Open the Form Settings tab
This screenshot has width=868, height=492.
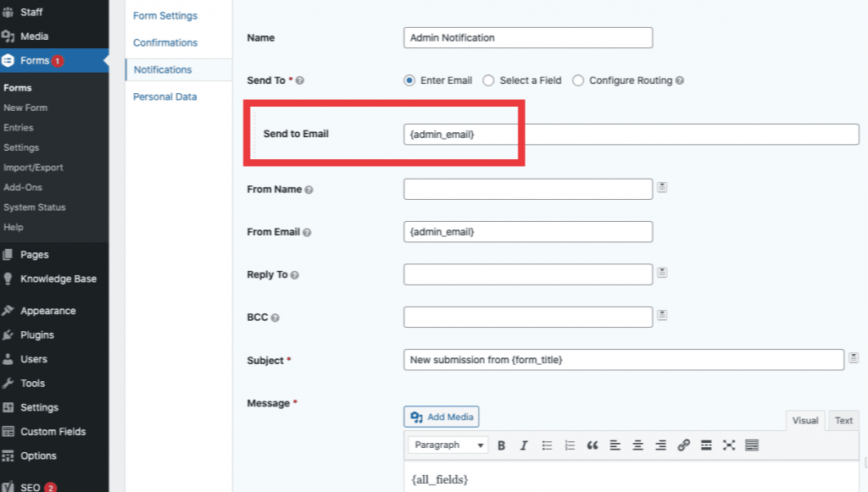click(165, 15)
